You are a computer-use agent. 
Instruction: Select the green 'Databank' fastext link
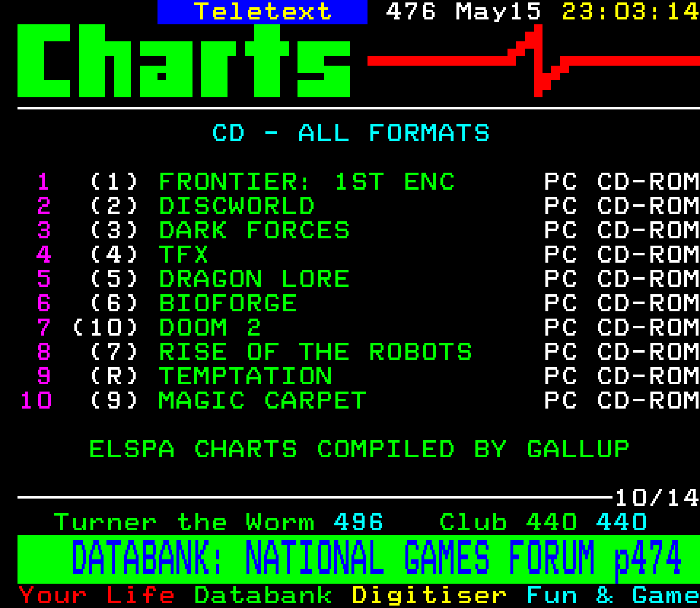point(263,595)
